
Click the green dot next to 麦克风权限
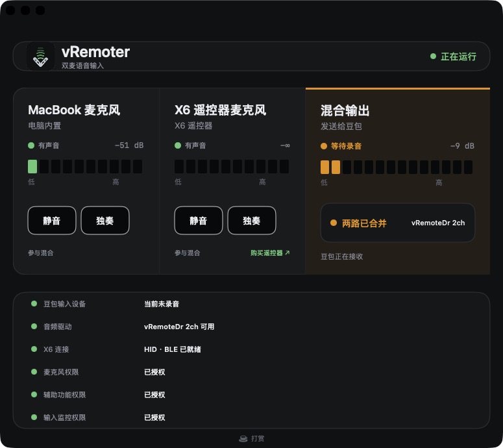(x=34, y=372)
